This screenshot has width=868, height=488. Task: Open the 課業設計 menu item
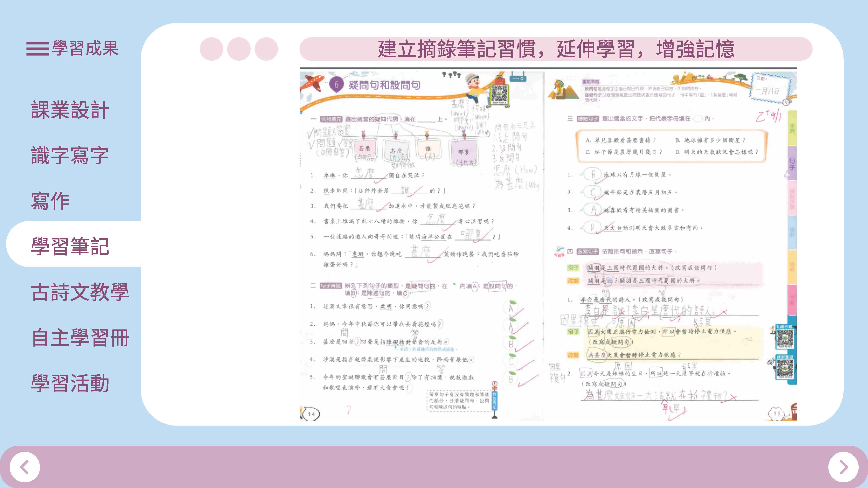click(70, 110)
